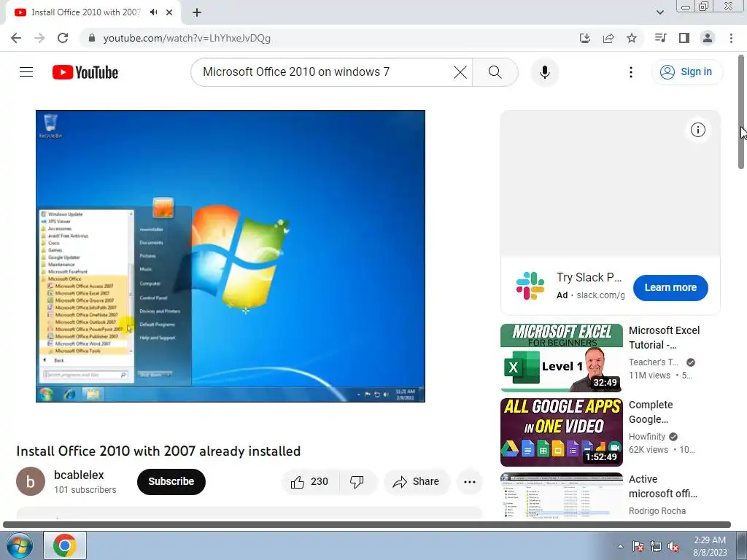Click the horizontal page scrollbar

[x=367, y=525]
